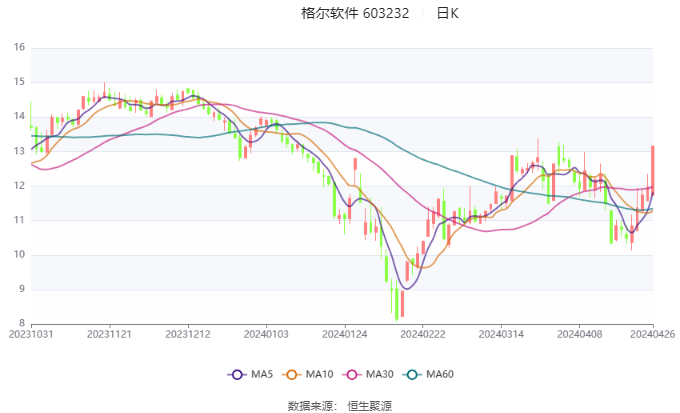Select the 20240103 date axis label
The height and width of the screenshot is (413, 680).
(x=265, y=334)
